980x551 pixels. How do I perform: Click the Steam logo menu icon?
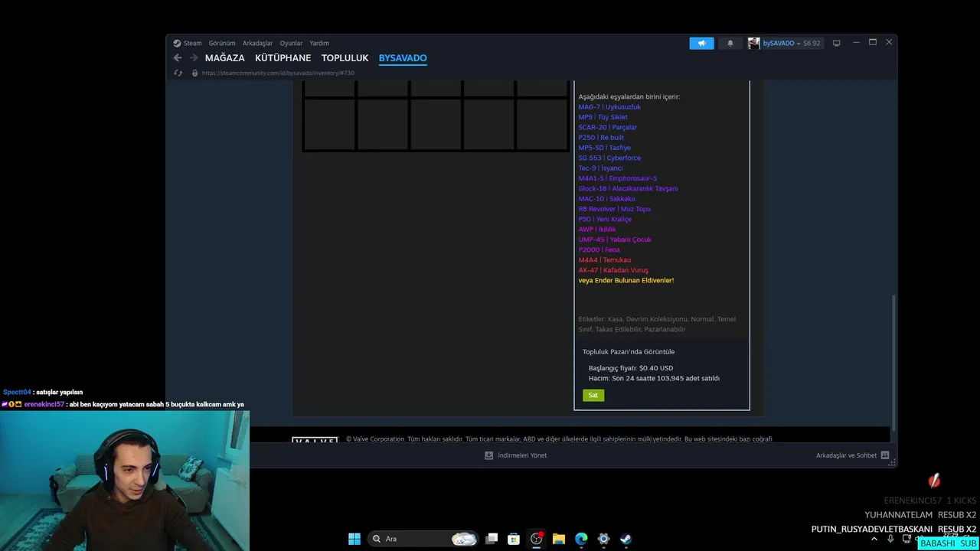tap(177, 43)
